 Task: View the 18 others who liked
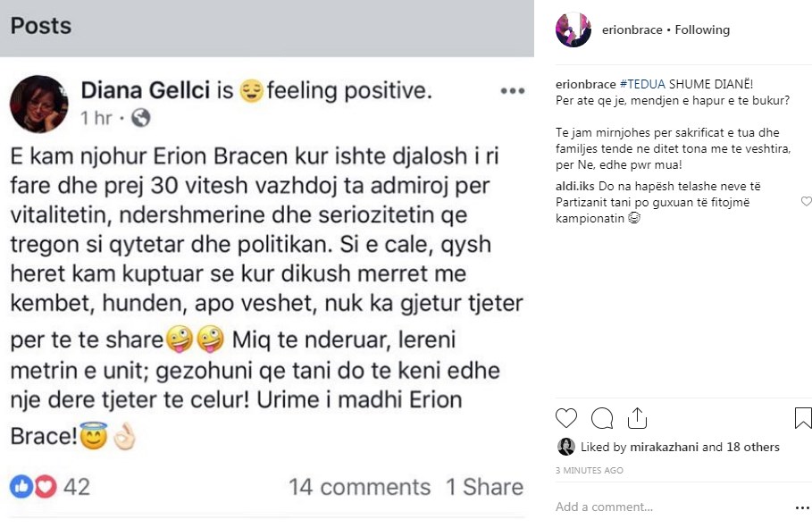pyautogui.click(x=752, y=448)
